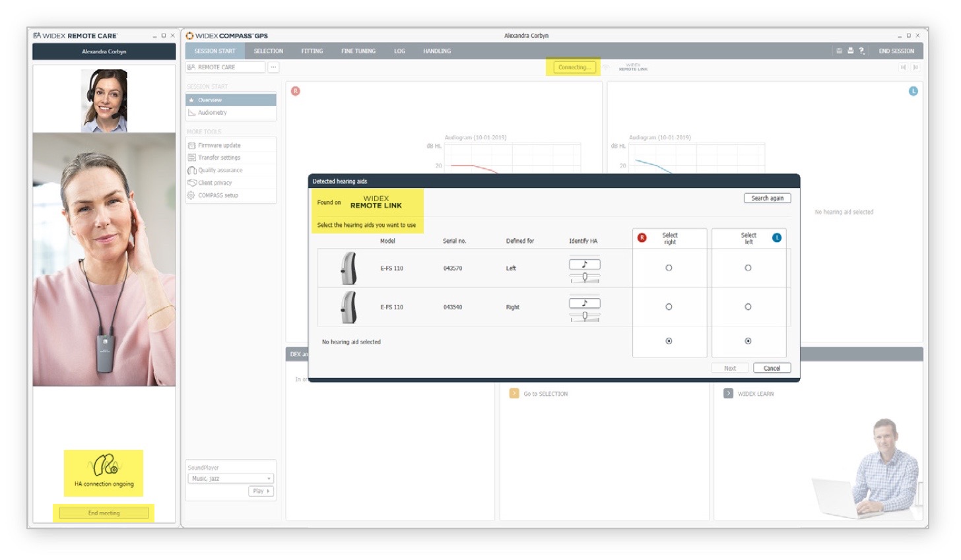The height and width of the screenshot is (560, 961).
Task: Open Transfer settings in More Tools
Action: point(231,158)
